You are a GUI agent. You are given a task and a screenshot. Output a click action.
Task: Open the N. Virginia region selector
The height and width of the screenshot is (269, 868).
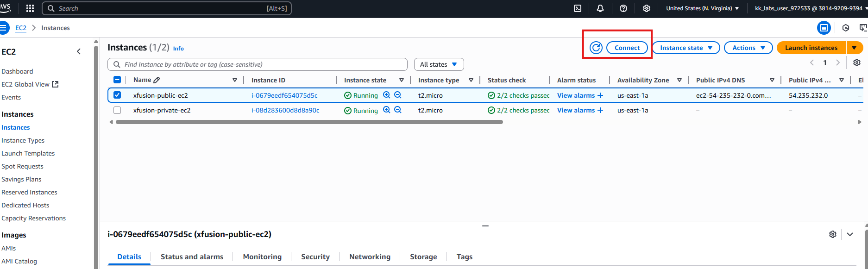coord(702,8)
